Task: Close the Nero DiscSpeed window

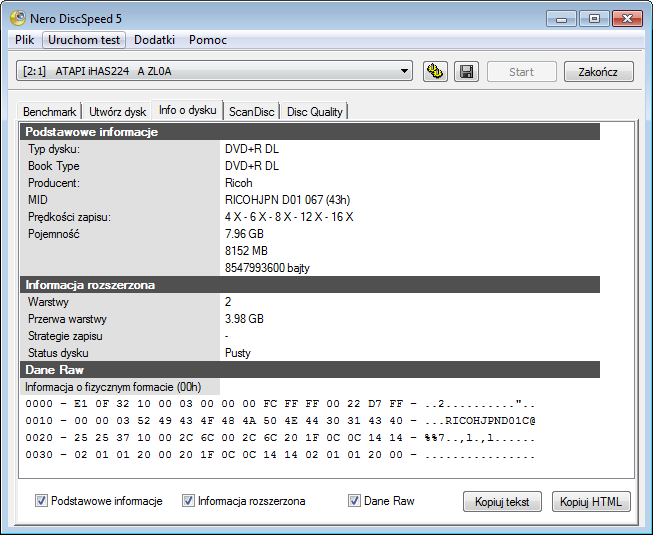Action: point(627,19)
